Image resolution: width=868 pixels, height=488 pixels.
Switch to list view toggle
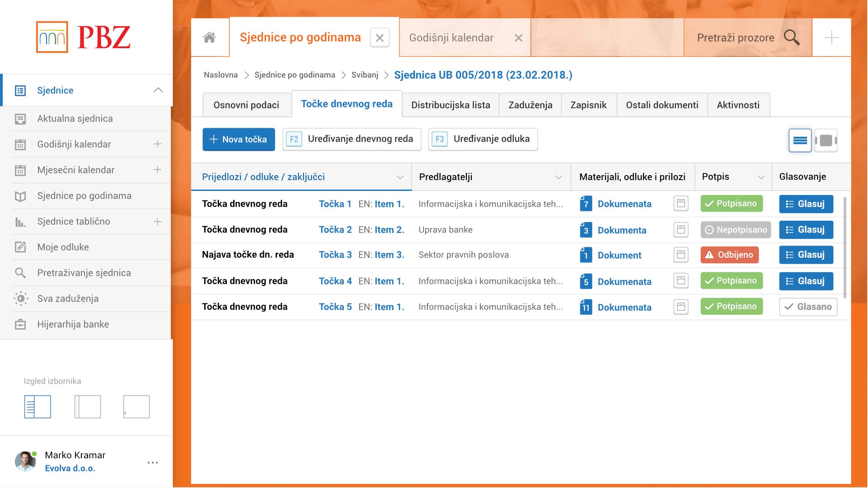tap(800, 140)
